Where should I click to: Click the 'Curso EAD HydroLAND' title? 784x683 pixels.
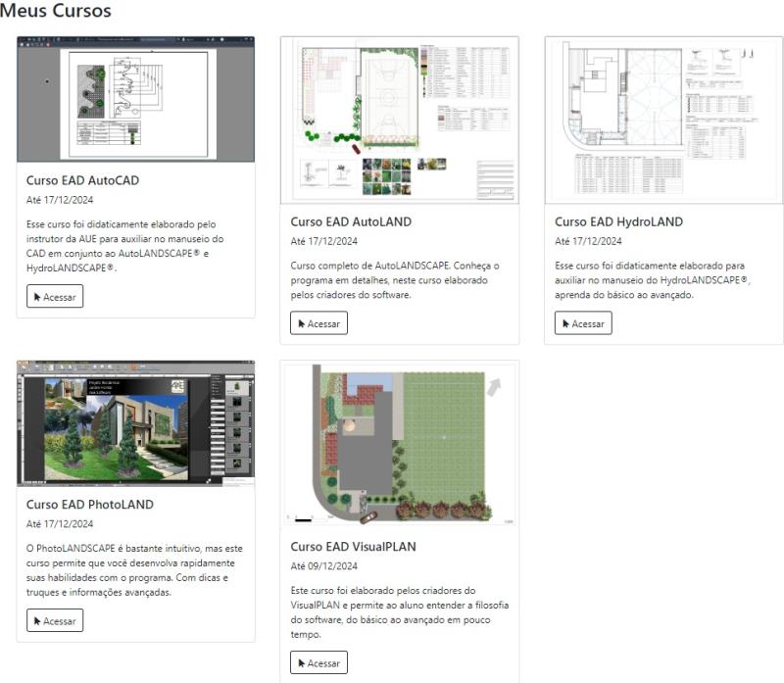coord(618,222)
